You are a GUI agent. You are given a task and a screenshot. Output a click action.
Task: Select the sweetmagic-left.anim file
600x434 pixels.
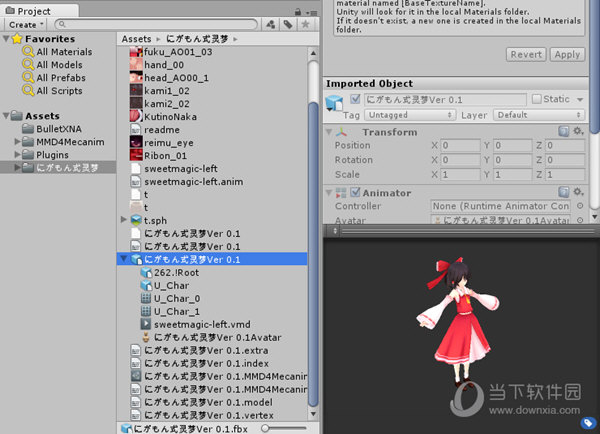[187, 182]
